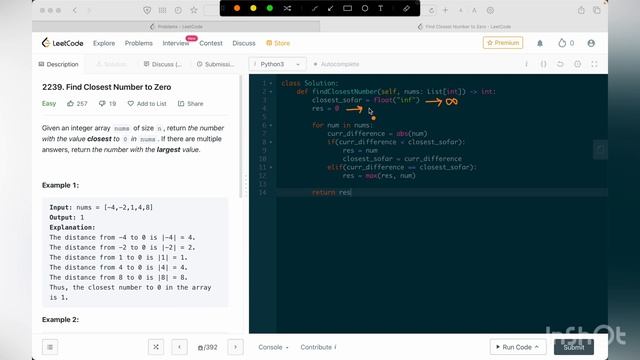
Task: Go back in browser history
Action: pyautogui.click(x=75, y=10)
